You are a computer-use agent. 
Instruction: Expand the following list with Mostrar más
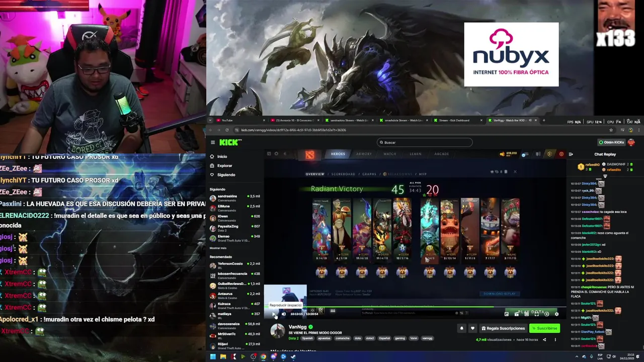(218, 248)
